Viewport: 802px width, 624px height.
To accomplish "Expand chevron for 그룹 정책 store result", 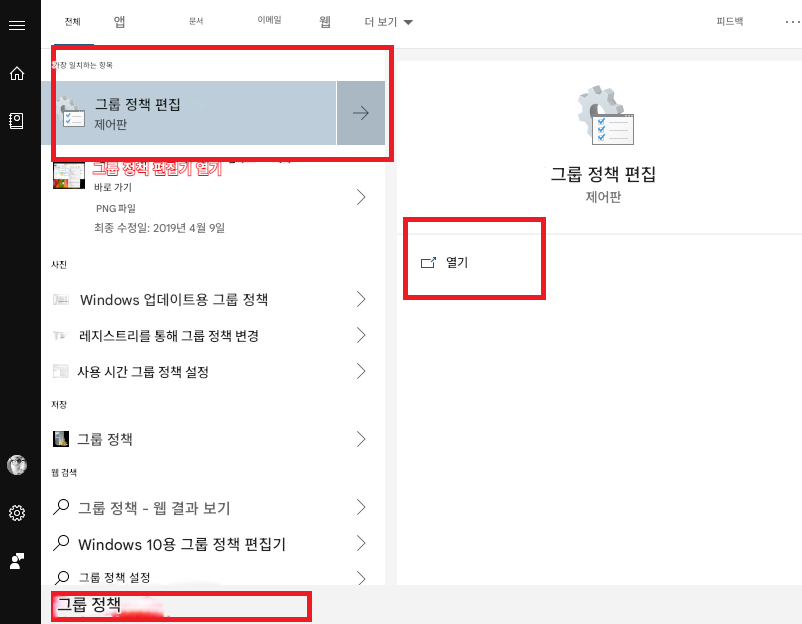I will (361, 439).
